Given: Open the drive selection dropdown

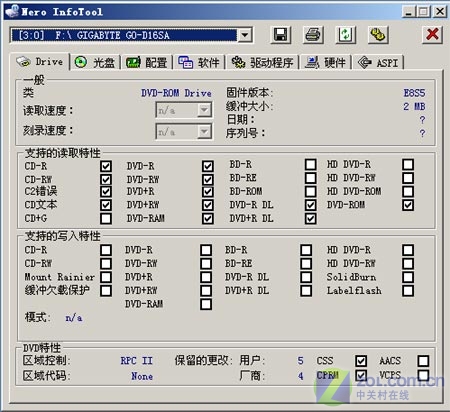Looking at the screenshot, I should tap(245, 35).
